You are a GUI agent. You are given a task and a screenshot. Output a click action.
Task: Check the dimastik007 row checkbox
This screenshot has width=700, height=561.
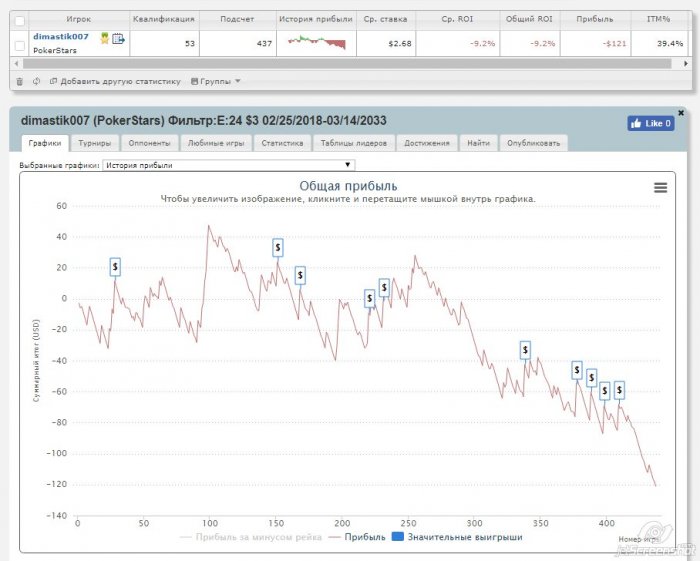coord(20,46)
